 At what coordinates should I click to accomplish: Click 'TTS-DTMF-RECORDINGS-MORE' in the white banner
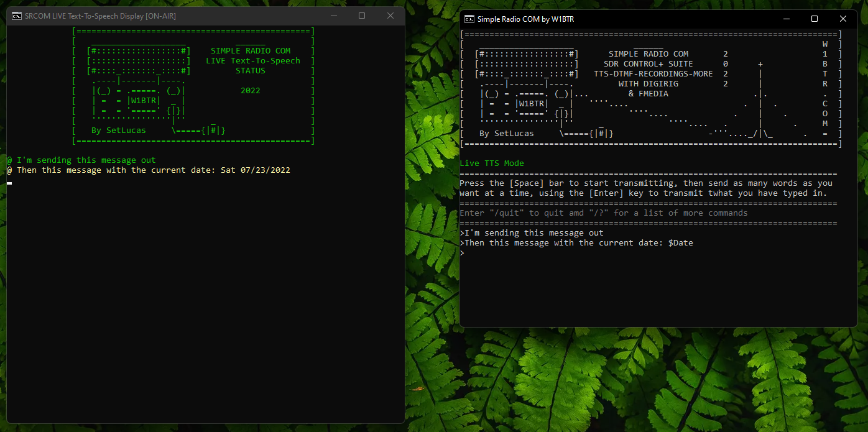click(653, 74)
